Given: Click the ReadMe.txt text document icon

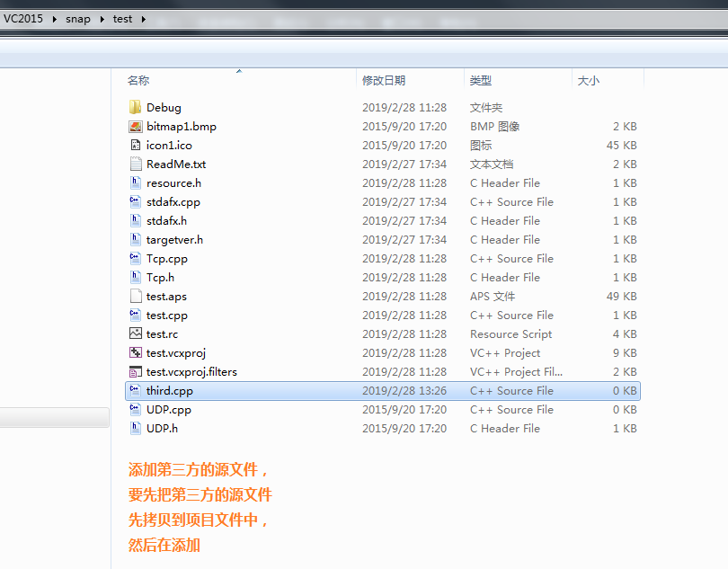Looking at the screenshot, I should click(135, 164).
